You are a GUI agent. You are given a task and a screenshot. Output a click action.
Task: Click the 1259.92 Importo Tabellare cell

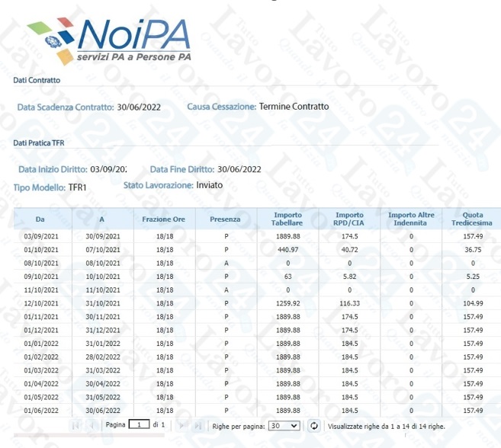pyautogui.click(x=288, y=303)
